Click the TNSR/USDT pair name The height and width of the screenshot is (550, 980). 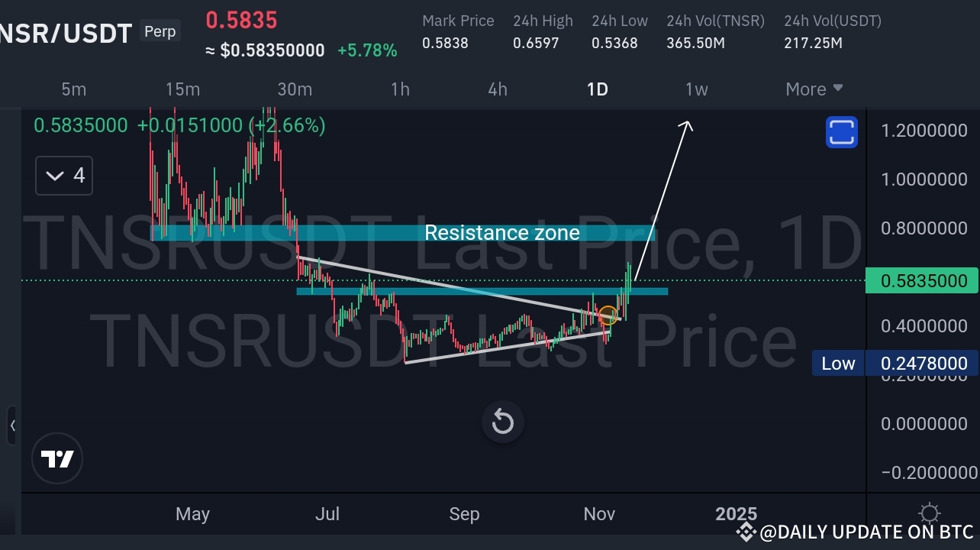pyautogui.click(x=65, y=32)
